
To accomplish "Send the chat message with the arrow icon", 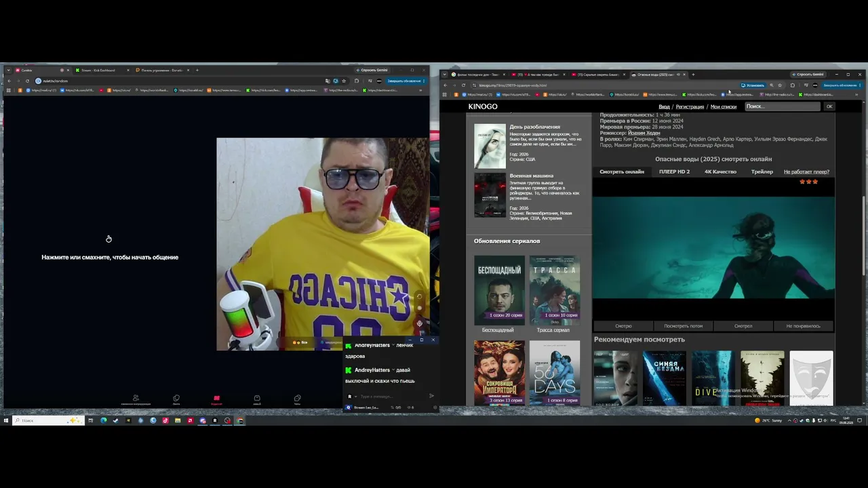I will [431, 396].
